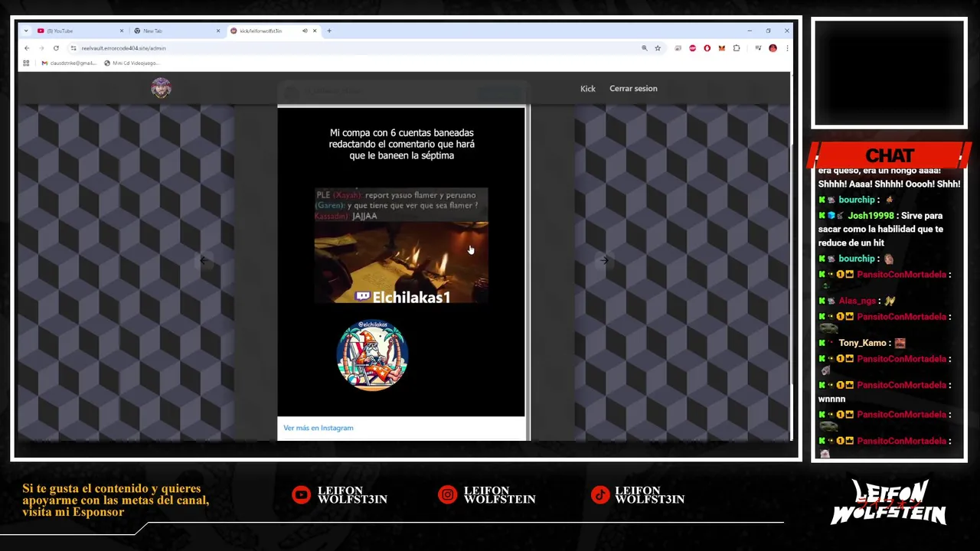
Task: Bookmark this page with the star icon
Action: 658,48
